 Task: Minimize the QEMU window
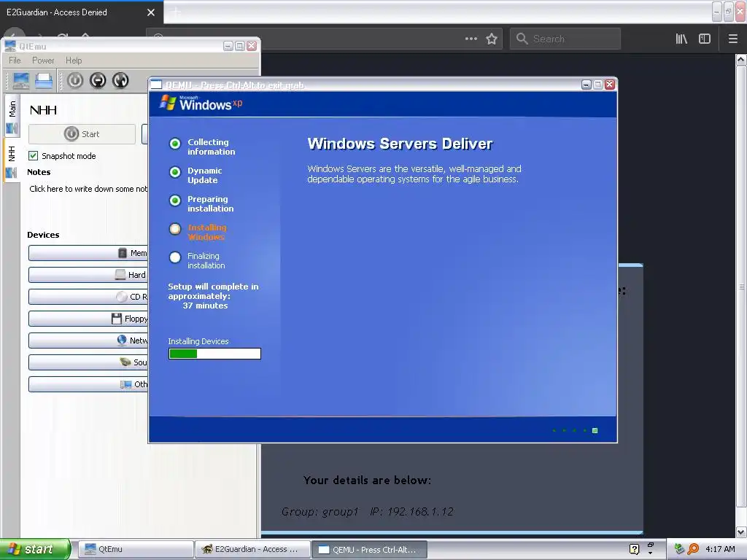(587, 85)
